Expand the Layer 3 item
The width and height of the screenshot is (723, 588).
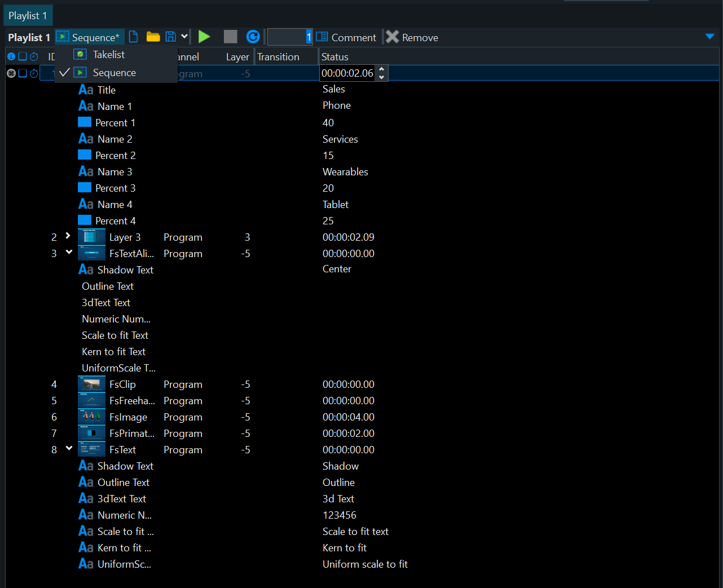[x=68, y=236]
